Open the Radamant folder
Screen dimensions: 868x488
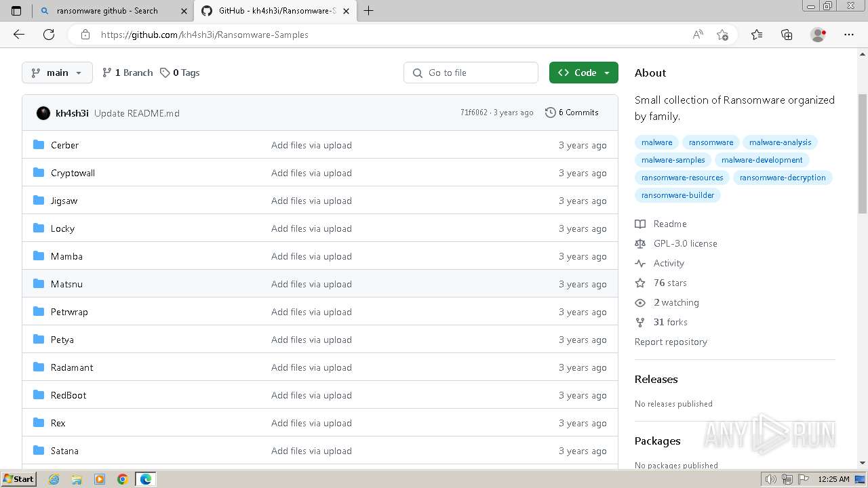pyautogui.click(x=72, y=367)
